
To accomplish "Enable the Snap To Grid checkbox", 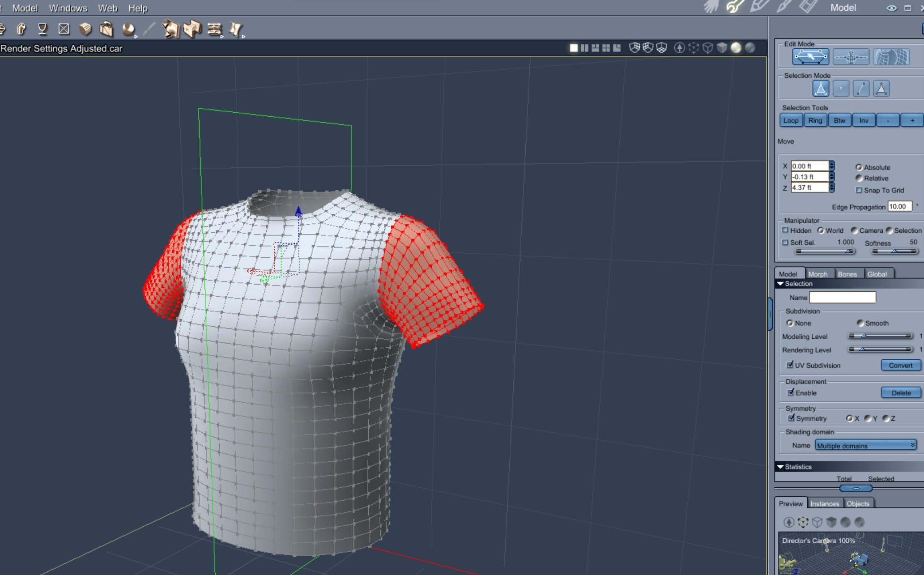I will (x=859, y=190).
